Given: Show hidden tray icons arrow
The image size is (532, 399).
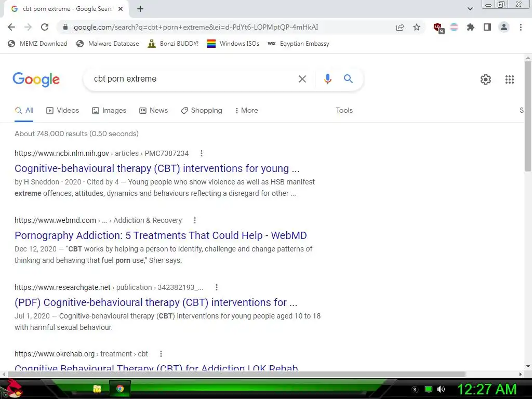Looking at the screenshot, I should (415, 390).
